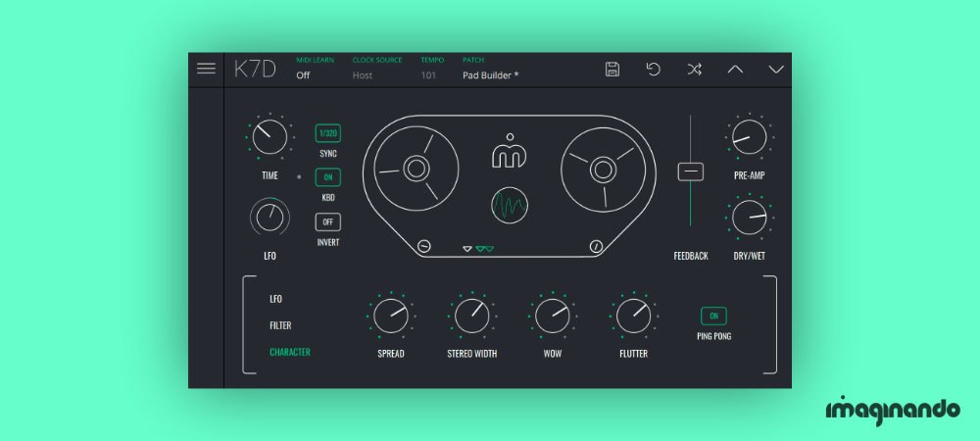Click the undo/revert arrow icon
This screenshot has height=441, width=980.
(654, 69)
